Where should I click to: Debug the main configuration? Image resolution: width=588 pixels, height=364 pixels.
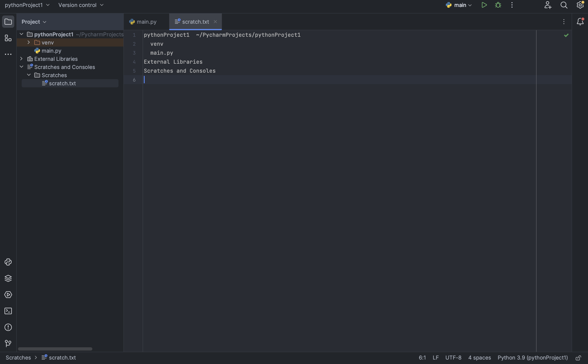[498, 5]
